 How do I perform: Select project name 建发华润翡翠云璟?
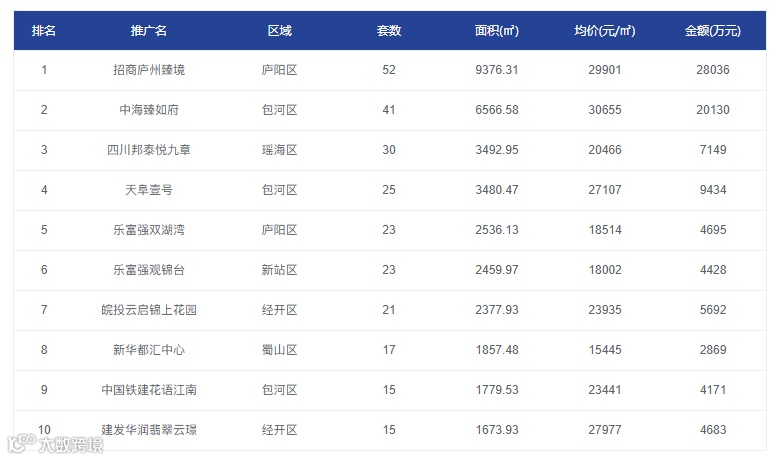click(149, 430)
